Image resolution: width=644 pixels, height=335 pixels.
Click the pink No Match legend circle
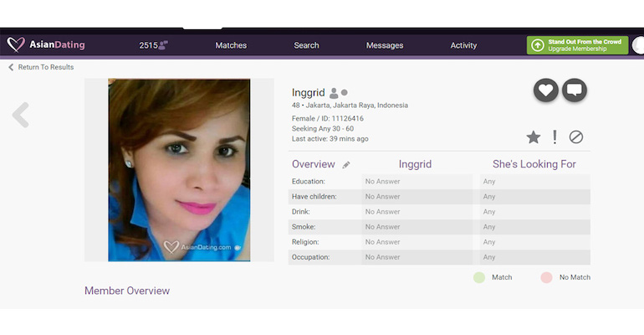point(546,277)
